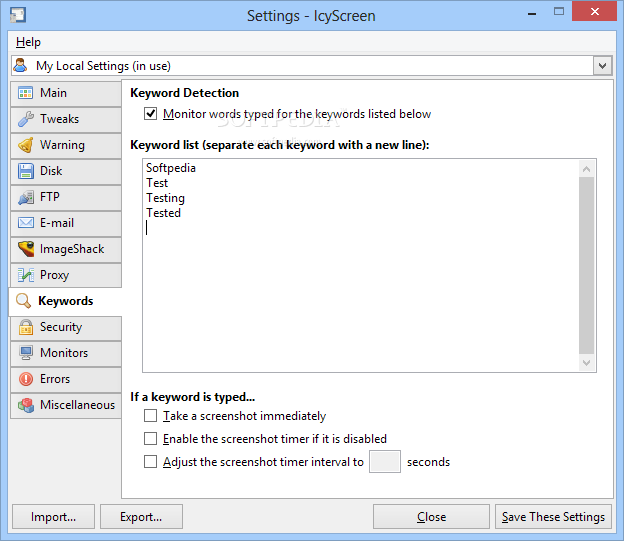Click the Monitors display icon

25,353
